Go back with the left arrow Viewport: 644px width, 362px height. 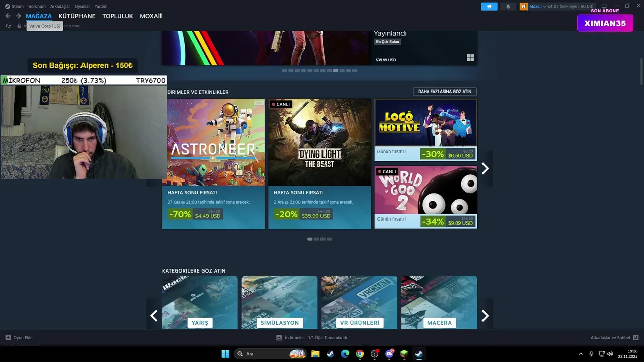[x=8, y=16]
